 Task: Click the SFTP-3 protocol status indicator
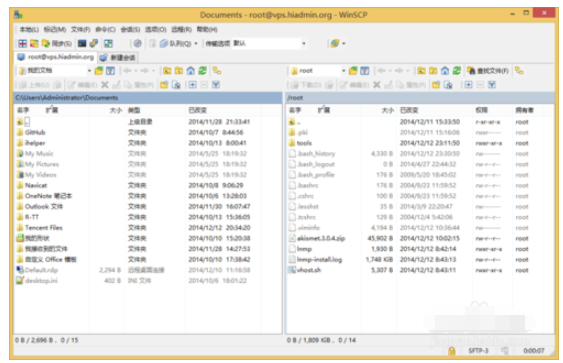coord(478,351)
